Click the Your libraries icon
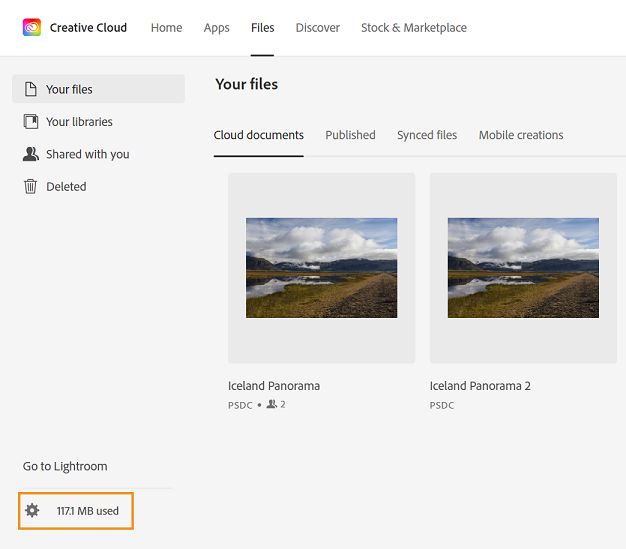 coord(31,122)
